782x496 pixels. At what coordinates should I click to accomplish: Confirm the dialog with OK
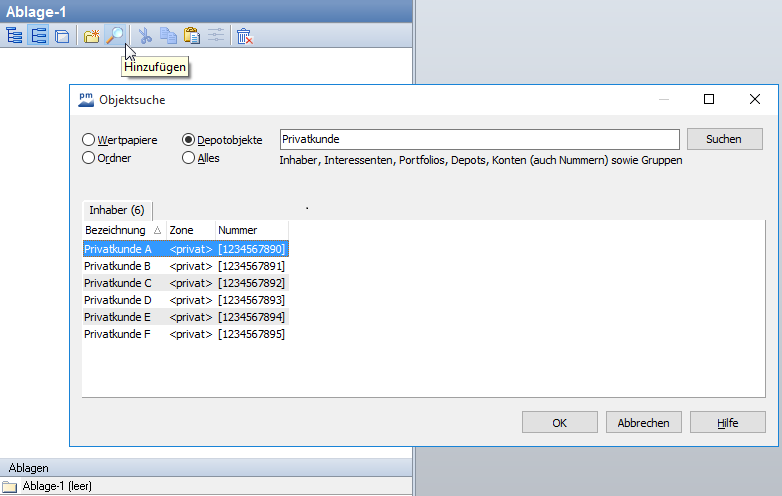click(x=560, y=423)
